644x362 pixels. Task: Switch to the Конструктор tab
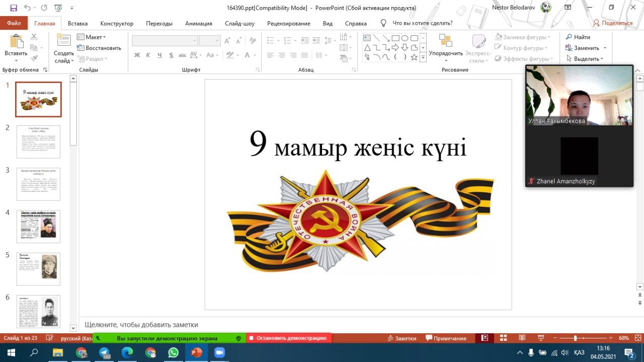pos(117,23)
